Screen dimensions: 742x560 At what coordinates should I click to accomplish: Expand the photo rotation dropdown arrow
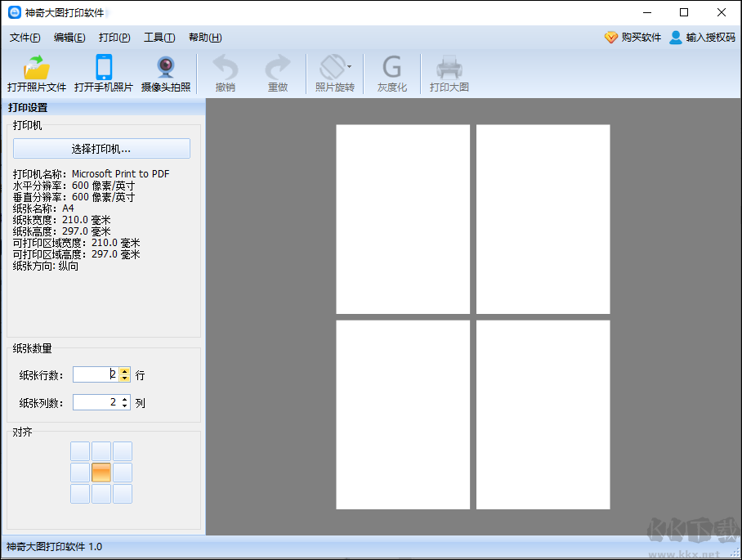[349, 67]
